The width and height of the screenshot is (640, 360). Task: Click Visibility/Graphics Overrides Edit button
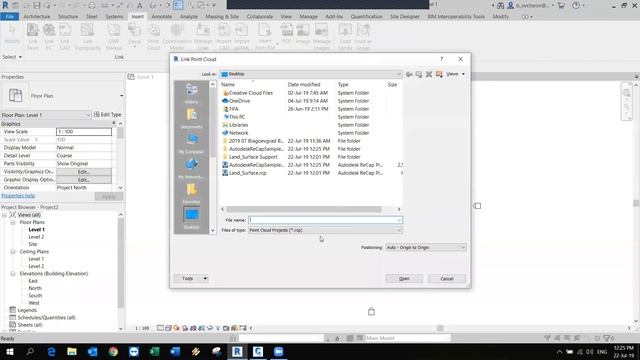[x=84, y=172]
